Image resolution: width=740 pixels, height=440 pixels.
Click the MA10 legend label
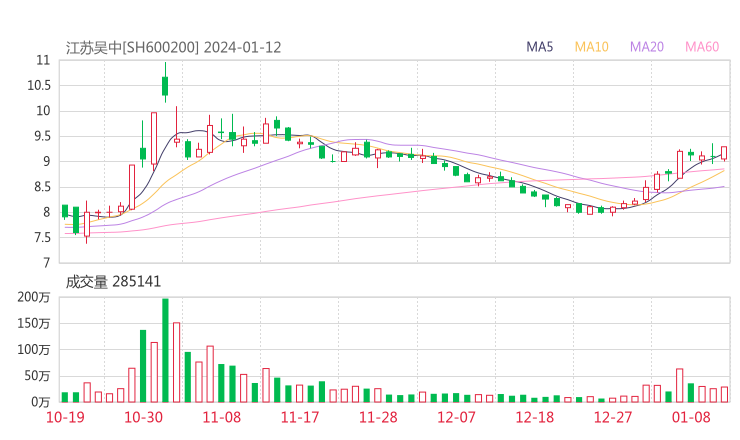591,47
